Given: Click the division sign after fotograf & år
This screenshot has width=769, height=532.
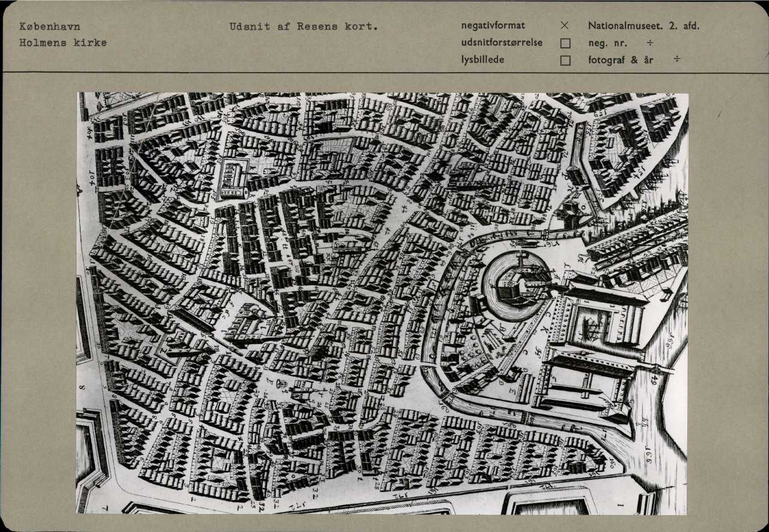Looking at the screenshot, I should (676, 60).
